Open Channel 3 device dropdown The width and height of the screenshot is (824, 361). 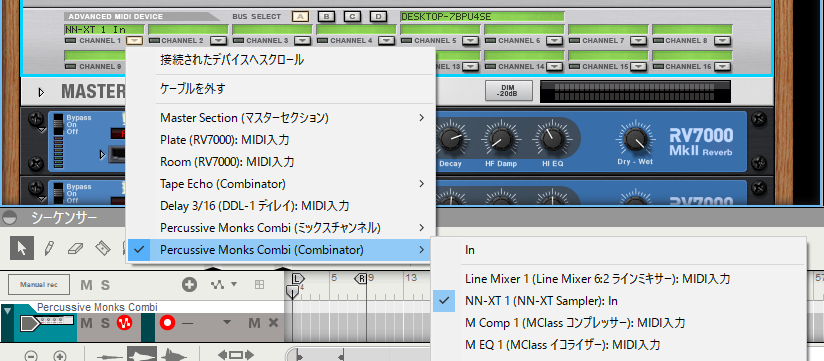pyautogui.click(x=302, y=40)
